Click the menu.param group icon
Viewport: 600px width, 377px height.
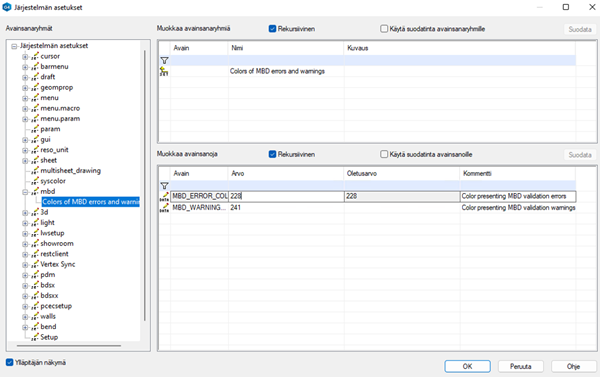[35, 119]
